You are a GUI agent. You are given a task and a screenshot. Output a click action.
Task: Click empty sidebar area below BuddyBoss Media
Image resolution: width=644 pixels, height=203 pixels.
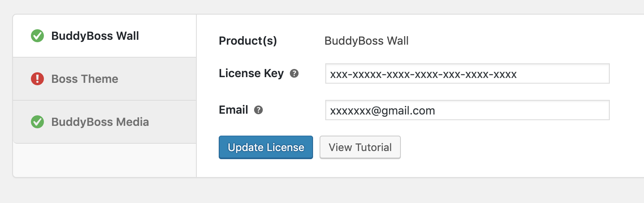tap(105, 160)
